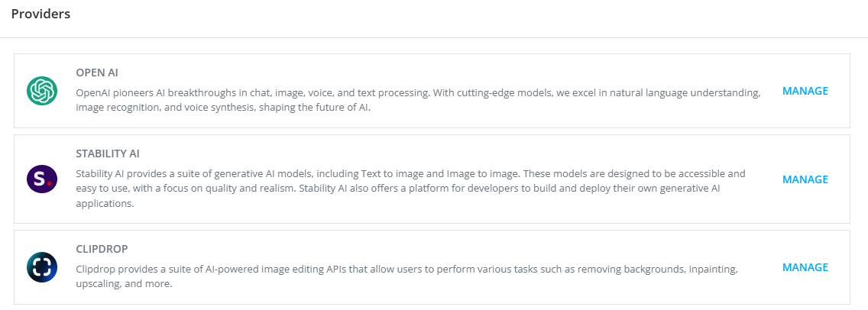Click the STABILITY AI title text
The width and height of the screenshot is (868, 310).
(x=108, y=153)
